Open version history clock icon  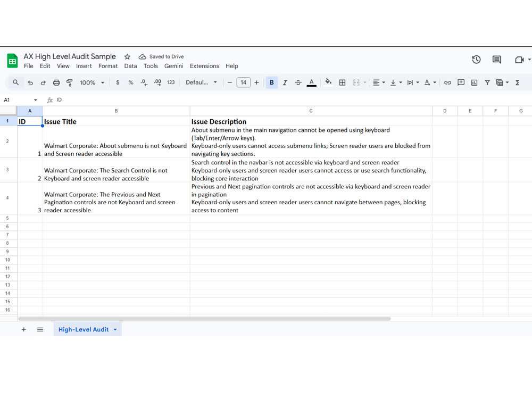coord(476,60)
